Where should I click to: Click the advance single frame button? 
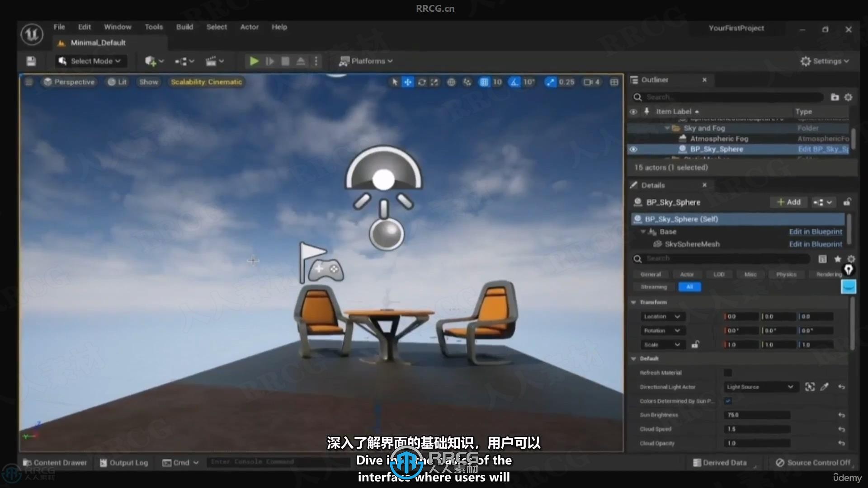[x=270, y=61]
